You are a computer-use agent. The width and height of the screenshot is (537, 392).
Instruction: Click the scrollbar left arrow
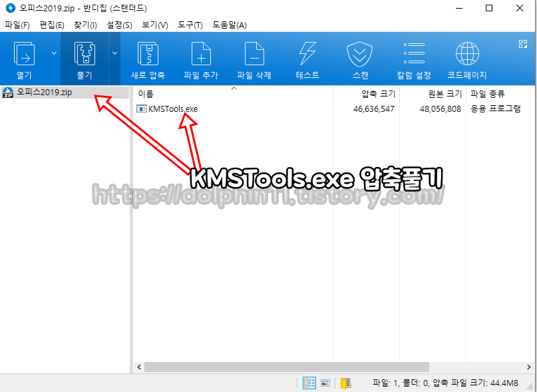(x=139, y=367)
